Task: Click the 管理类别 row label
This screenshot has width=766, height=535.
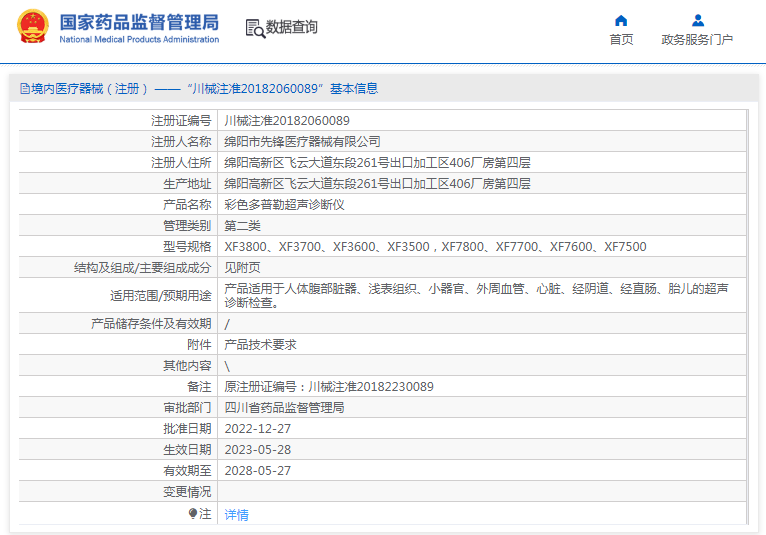Action: (187, 226)
